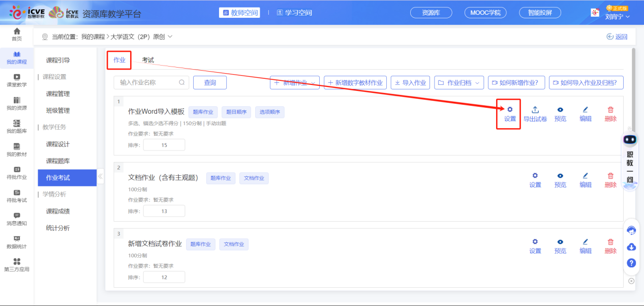Click the trash 删除 icon for 新增文档试卷作业
644x306 pixels.
click(x=610, y=242)
